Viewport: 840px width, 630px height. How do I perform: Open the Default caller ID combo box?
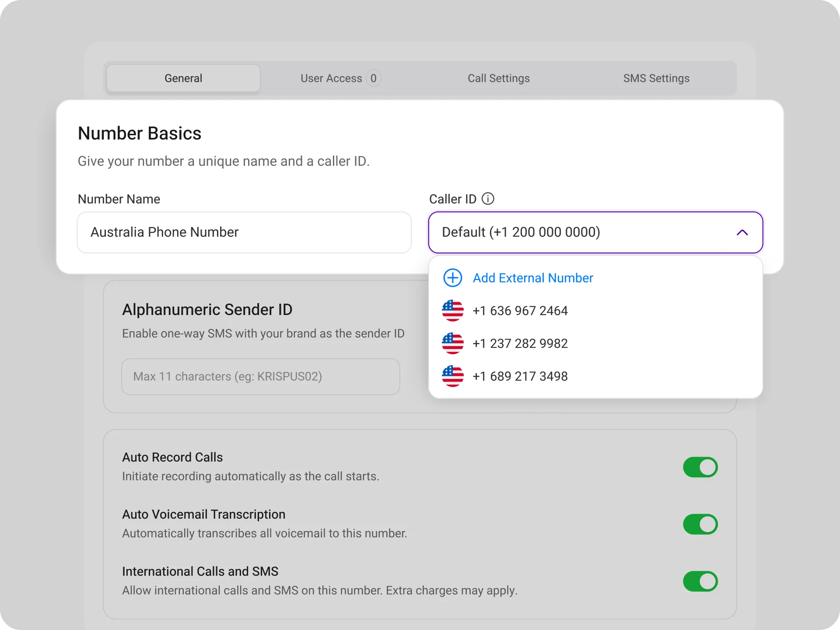(x=595, y=232)
